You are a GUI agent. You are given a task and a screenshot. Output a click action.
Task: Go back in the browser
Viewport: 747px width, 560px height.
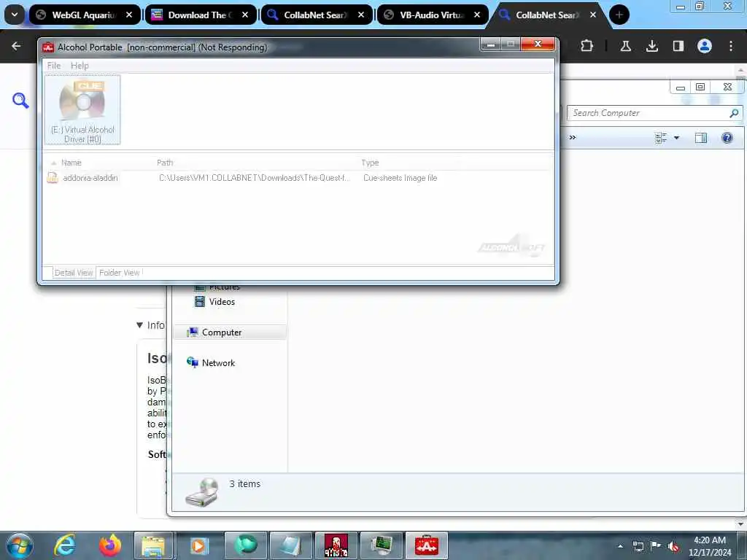[16, 46]
